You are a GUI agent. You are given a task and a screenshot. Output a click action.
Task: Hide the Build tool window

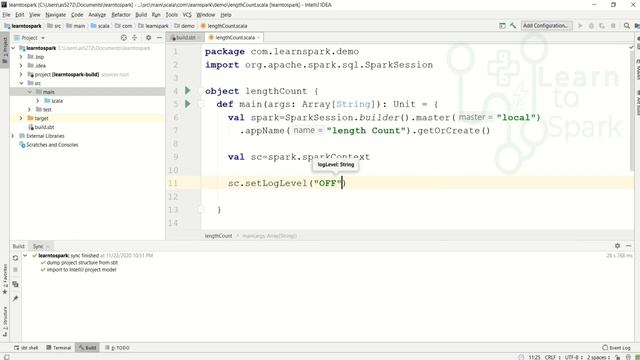(x=629, y=246)
